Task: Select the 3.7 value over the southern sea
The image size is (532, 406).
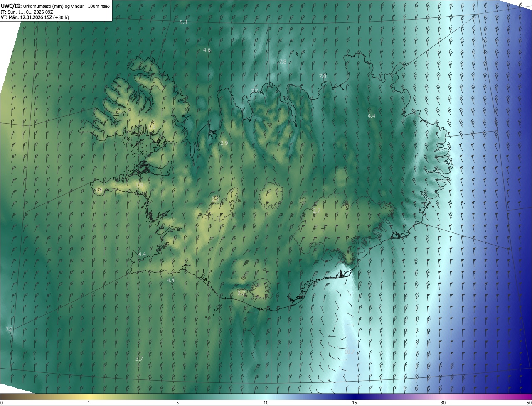Action: [139, 359]
